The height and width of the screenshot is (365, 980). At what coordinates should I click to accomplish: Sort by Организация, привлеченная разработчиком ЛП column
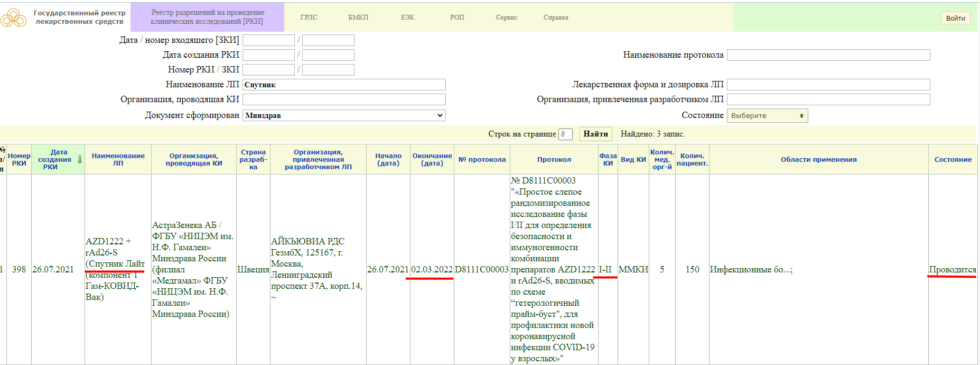coord(318,159)
